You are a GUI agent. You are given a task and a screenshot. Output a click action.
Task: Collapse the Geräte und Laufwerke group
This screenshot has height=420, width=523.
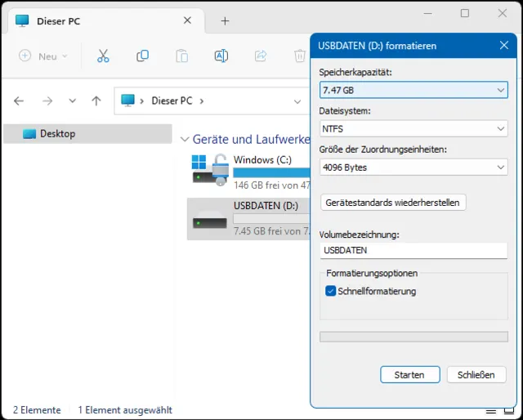click(x=185, y=140)
